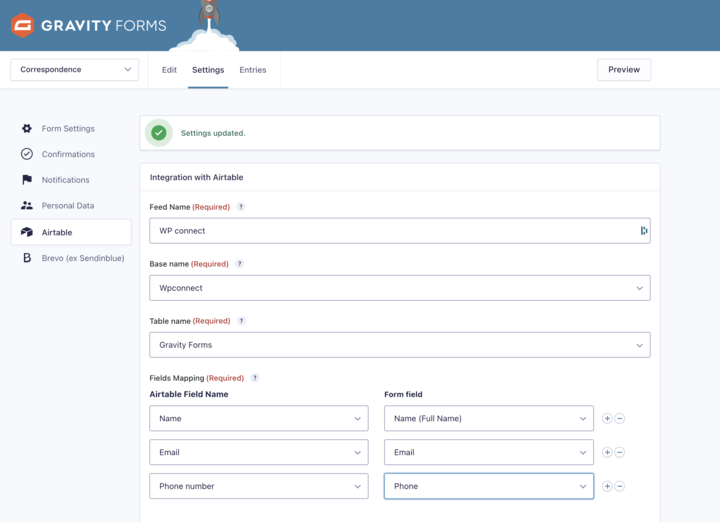Open the Airtable field Phone number dropdown

click(x=259, y=486)
